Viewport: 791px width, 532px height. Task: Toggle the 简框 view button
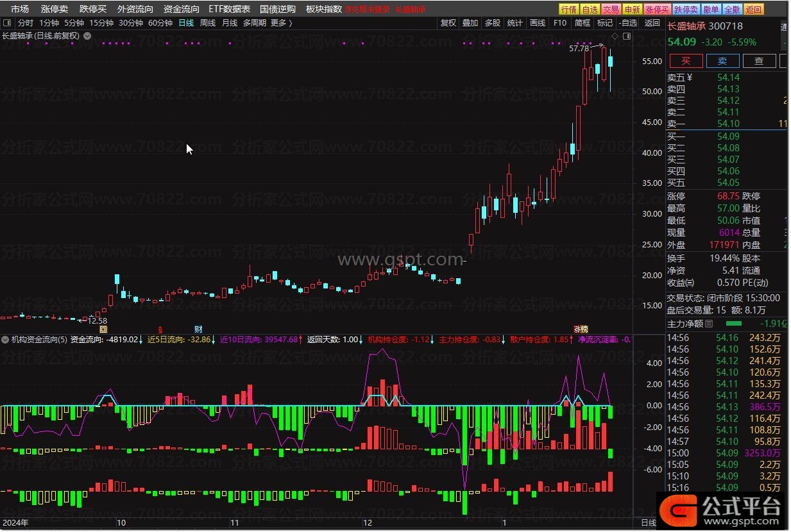[583, 23]
